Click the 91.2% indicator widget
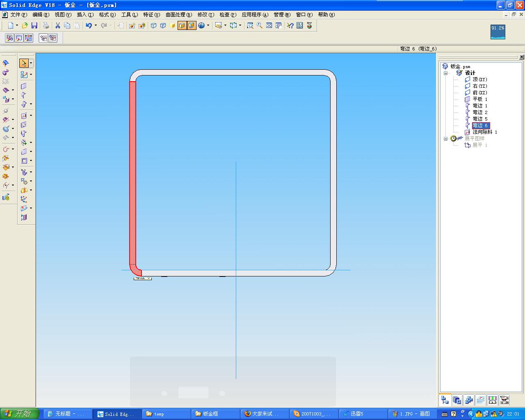The height and width of the screenshot is (420, 525). click(x=498, y=32)
